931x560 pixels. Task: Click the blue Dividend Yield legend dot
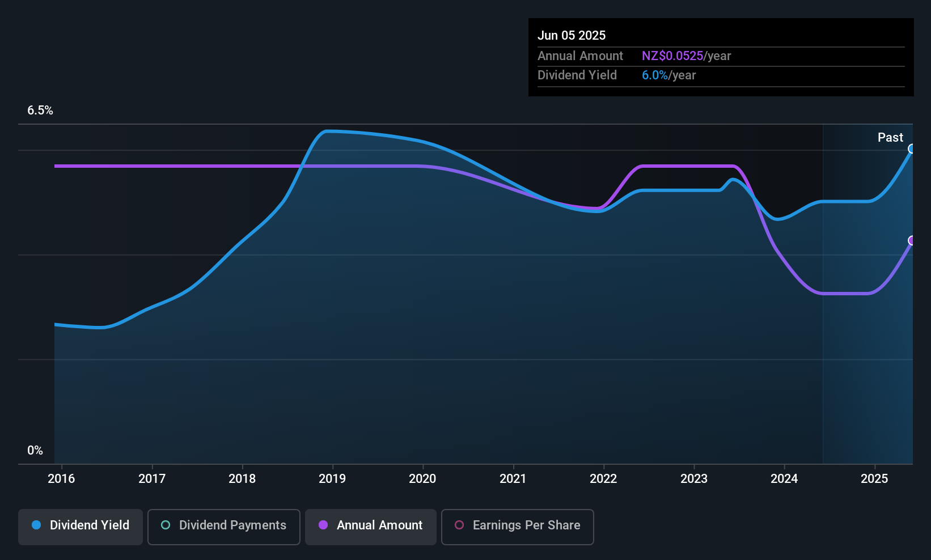(x=36, y=525)
